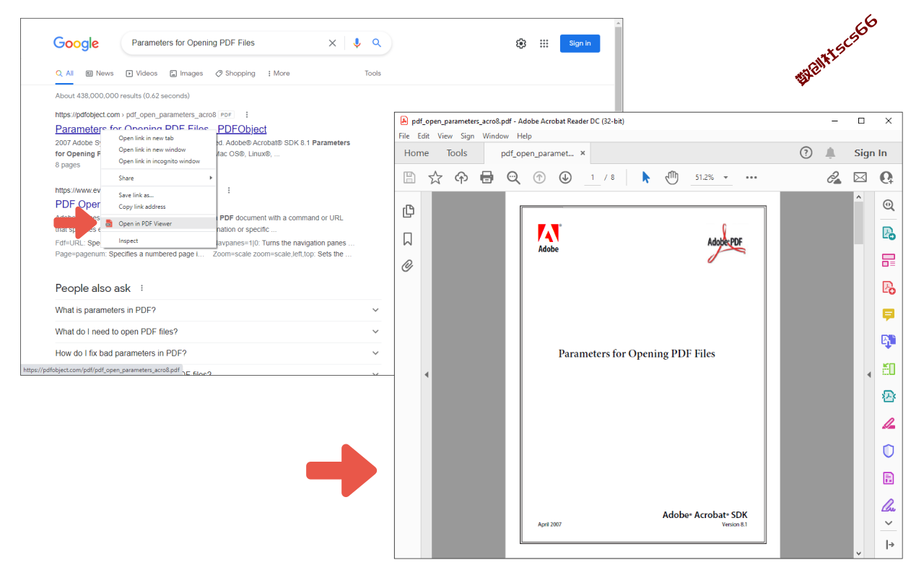The height and width of the screenshot is (578, 924).
Task: Click the search magnifier tool in right pane
Action: pos(889,205)
